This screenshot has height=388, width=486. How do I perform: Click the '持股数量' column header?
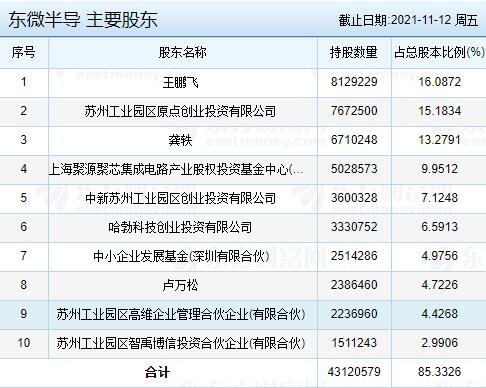coord(354,52)
